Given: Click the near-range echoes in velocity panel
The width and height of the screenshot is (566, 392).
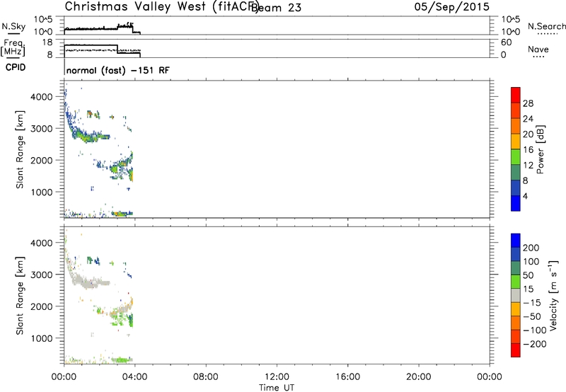Looking at the screenshot, I should (122, 359).
